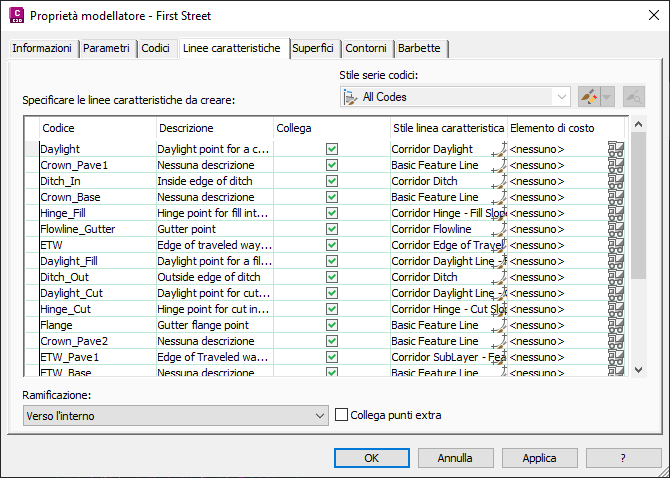The height and width of the screenshot is (478, 670).
Task: Enable the Collega punti extra checkbox
Action: click(x=342, y=415)
